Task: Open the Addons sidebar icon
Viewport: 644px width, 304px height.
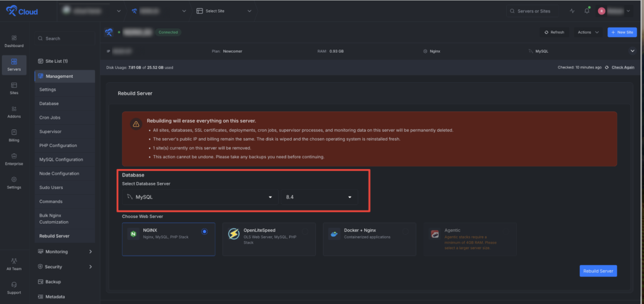Action: point(14,109)
